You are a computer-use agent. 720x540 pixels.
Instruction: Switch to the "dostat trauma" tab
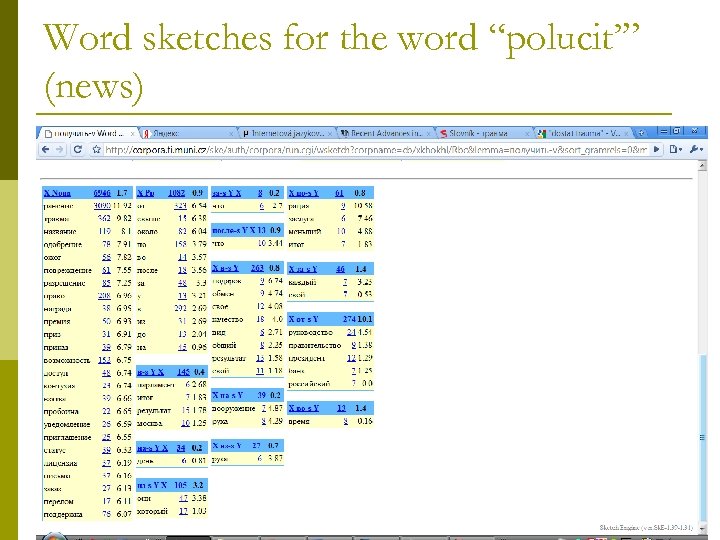[x=583, y=133]
